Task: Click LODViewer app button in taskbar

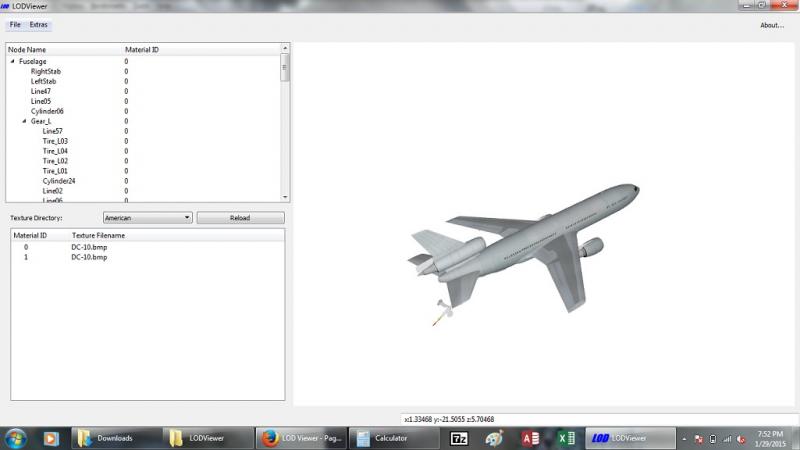Action: pyautogui.click(x=630, y=438)
